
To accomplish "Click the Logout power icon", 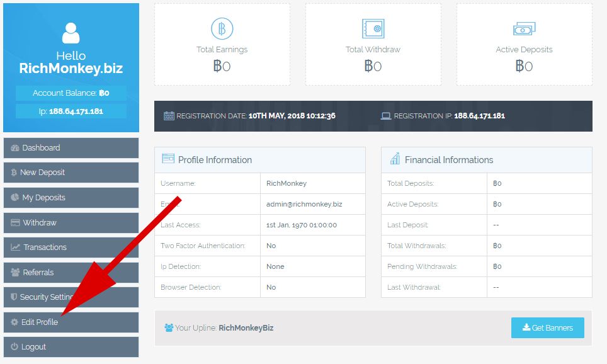I will 14,346.
